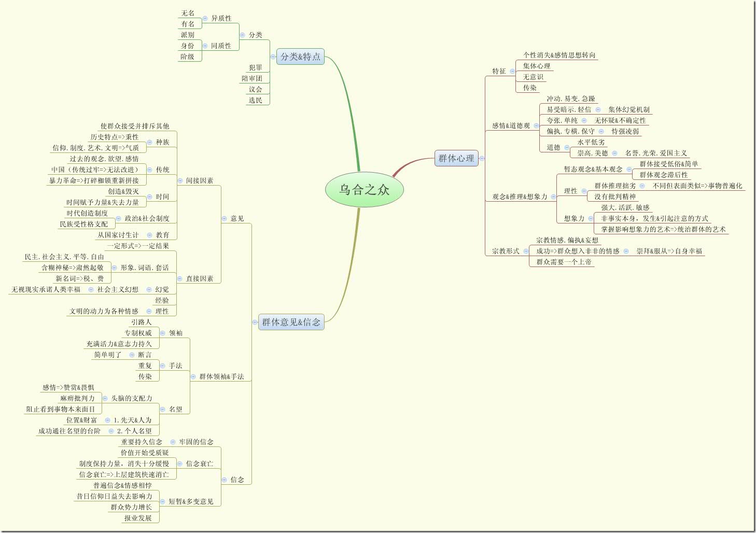Select the 群体接受低俗&简单 node
This screenshot has height=533, width=756.
669,164
